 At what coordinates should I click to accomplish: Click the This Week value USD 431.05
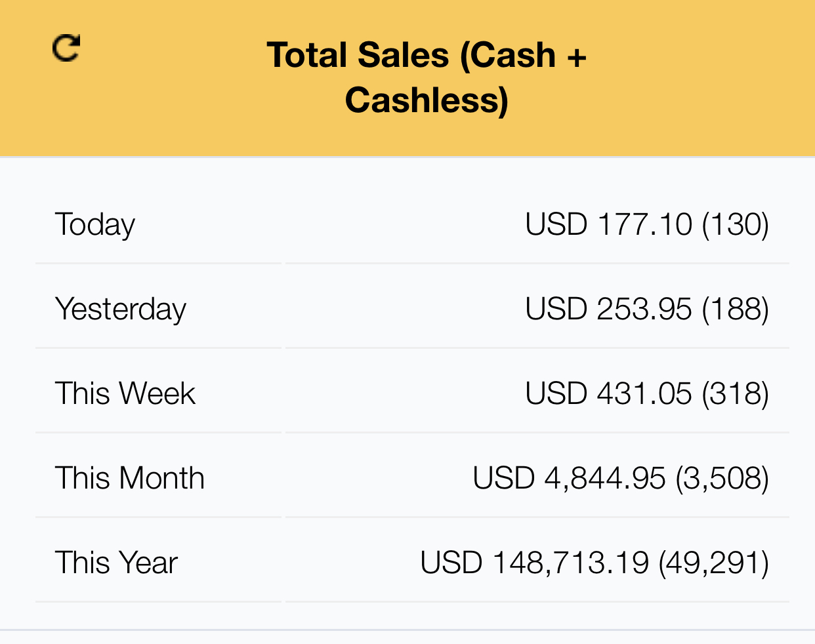click(608, 393)
